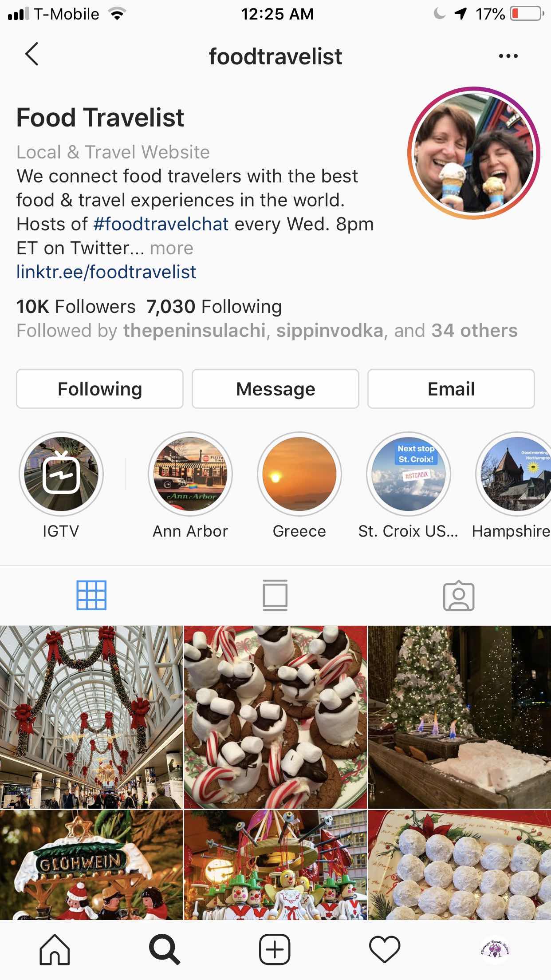Expand bio with the more link
551x980 pixels.
172,248
